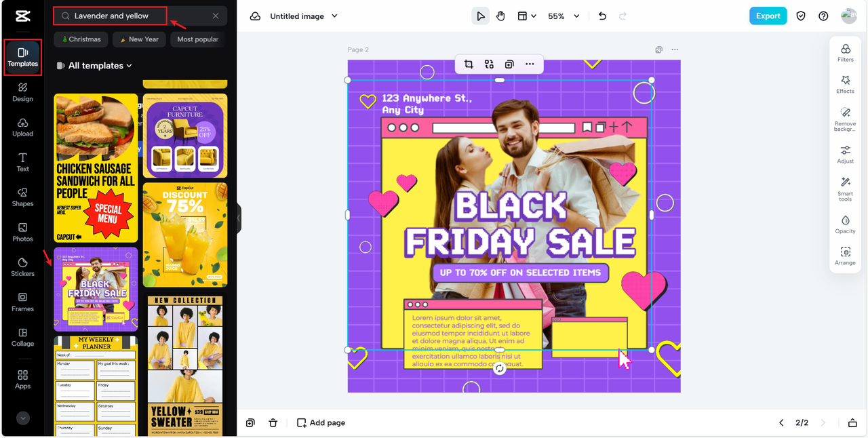Screen dimensions: 868x438
Task: Expand the All templates dropdown
Action: point(94,66)
